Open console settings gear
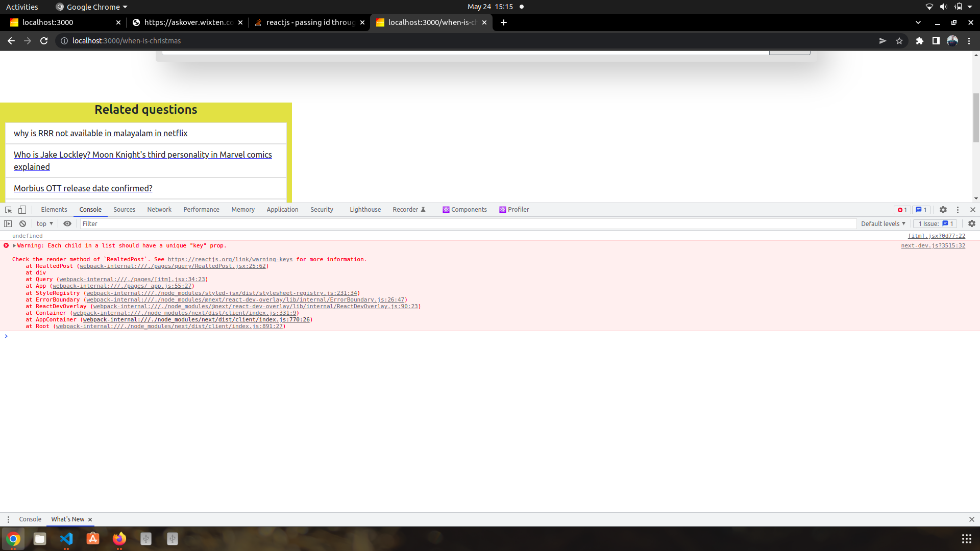 tap(972, 223)
